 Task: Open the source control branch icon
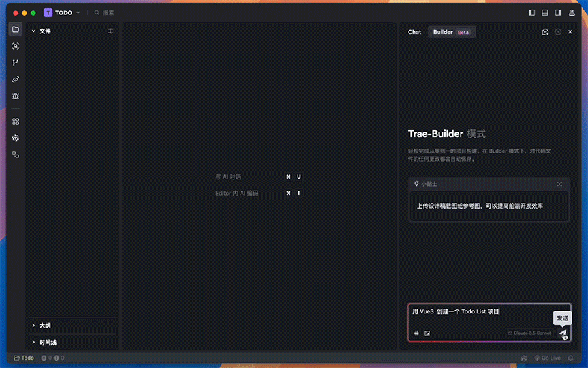coord(16,63)
